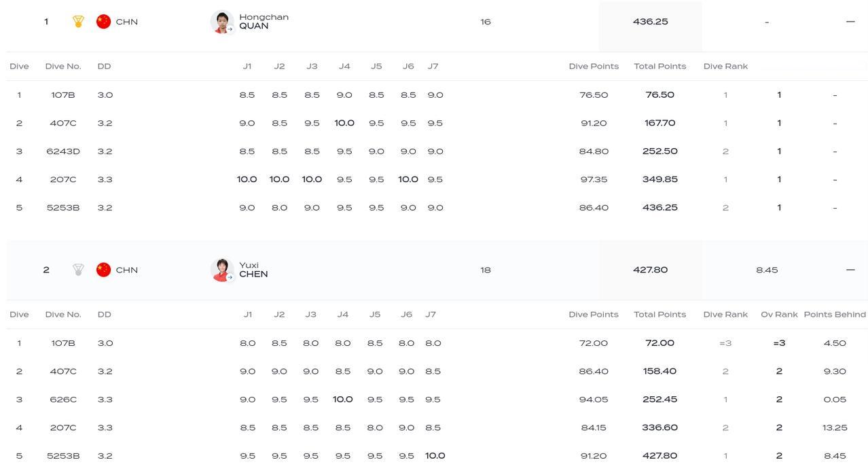Open Hongchan QUAN profile link
The width and height of the screenshot is (868, 473).
click(x=264, y=22)
